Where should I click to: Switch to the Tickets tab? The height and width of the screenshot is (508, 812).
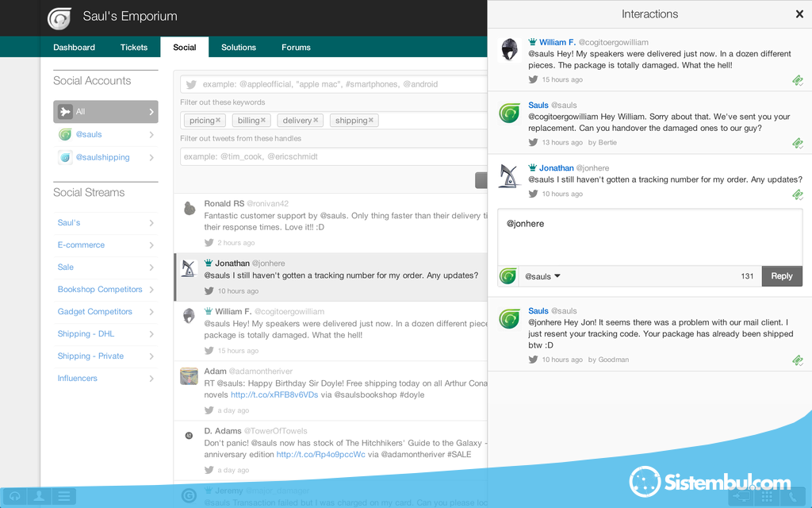(x=133, y=47)
